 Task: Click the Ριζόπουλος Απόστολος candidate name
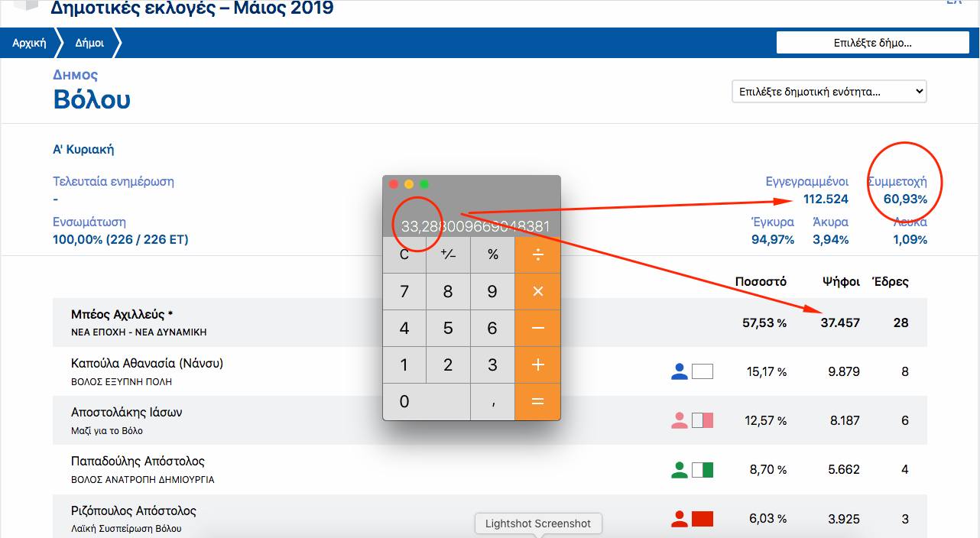134,510
